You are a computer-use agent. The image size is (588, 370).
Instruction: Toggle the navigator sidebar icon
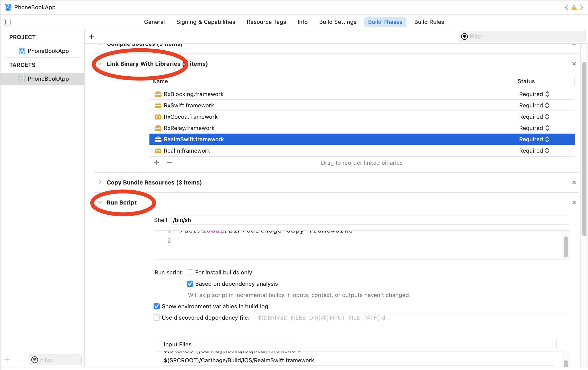click(x=7, y=22)
